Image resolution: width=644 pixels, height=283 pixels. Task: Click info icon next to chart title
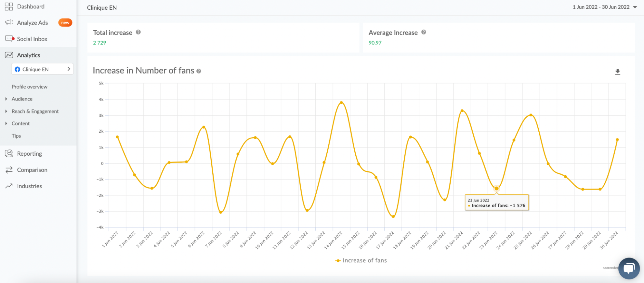click(199, 71)
